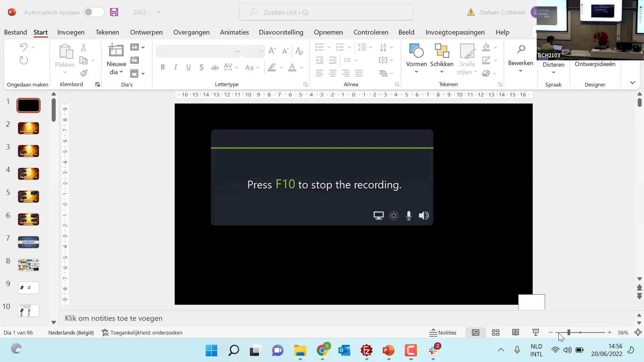Center align text
This screenshot has width=644, height=362.
(333, 73)
